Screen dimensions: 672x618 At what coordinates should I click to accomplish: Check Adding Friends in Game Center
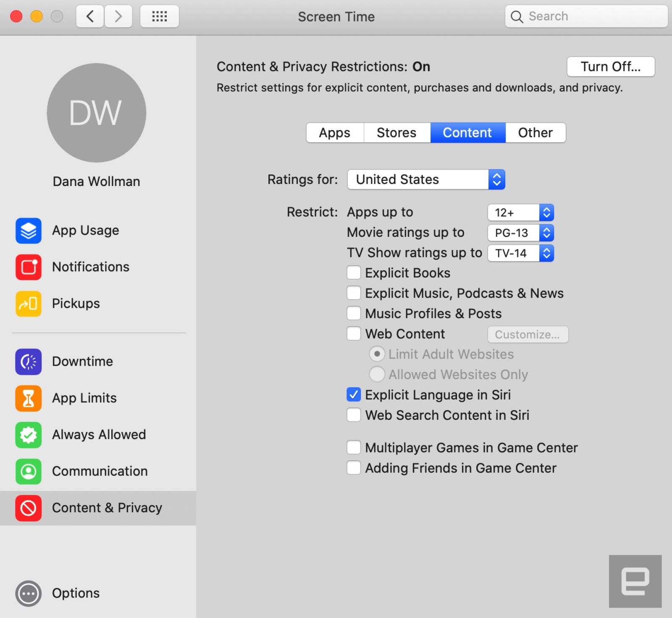pyautogui.click(x=354, y=468)
